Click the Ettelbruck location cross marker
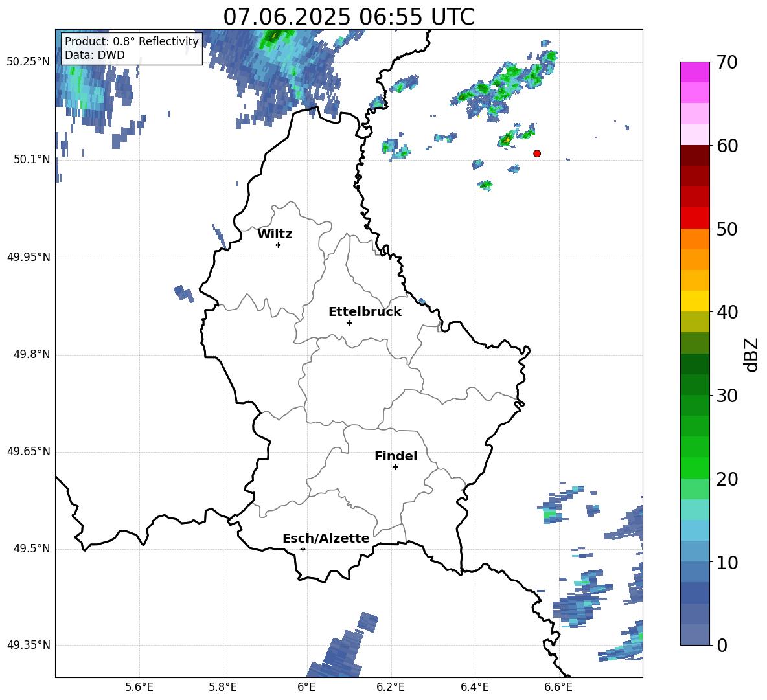767x700 pixels. 349,322
